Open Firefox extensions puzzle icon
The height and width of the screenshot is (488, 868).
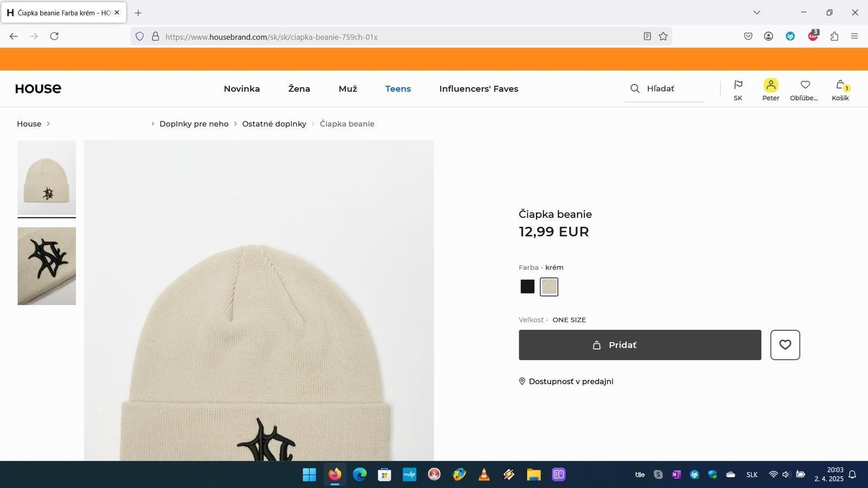click(834, 36)
